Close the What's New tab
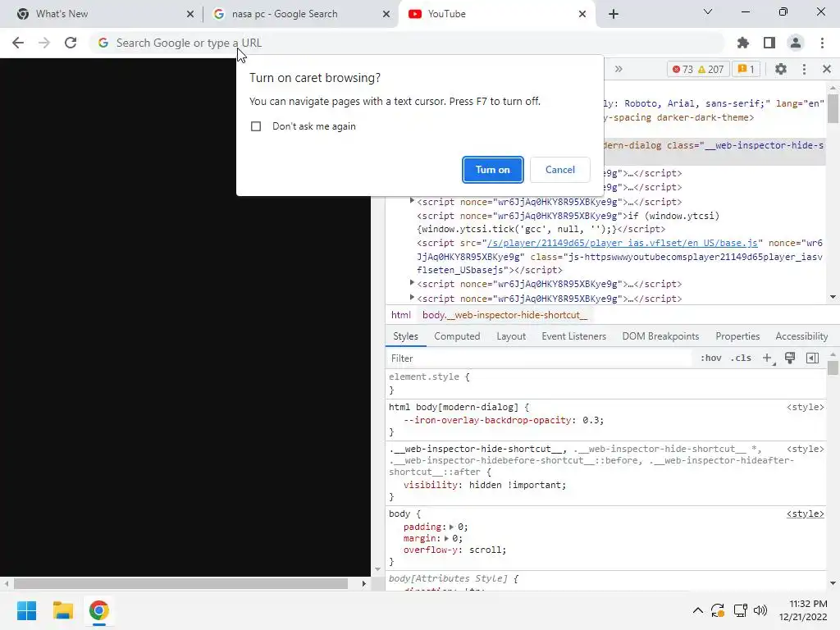Viewport: 840px width, 630px height. tap(189, 14)
